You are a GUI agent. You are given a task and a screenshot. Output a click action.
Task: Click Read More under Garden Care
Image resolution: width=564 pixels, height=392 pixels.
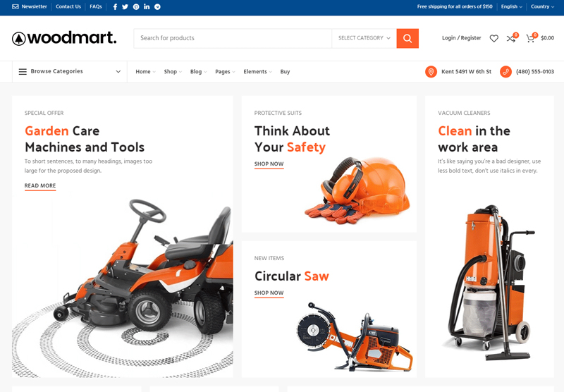[x=40, y=186]
